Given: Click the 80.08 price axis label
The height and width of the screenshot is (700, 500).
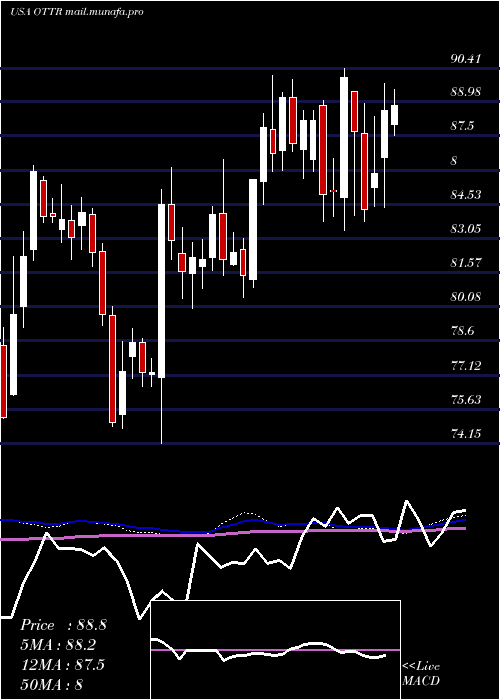Looking at the screenshot, I should 466,296.
